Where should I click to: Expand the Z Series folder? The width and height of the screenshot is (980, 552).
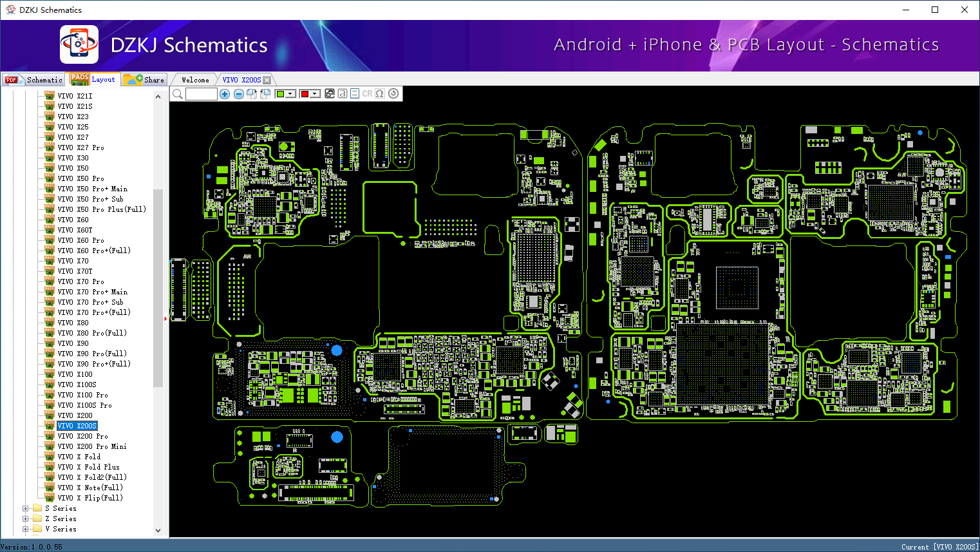26,519
